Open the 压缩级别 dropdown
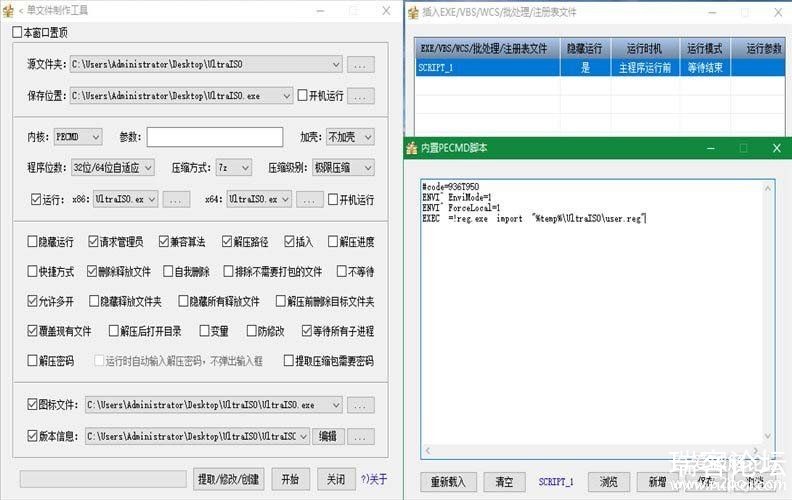The height and width of the screenshot is (500, 792). [343, 167]
